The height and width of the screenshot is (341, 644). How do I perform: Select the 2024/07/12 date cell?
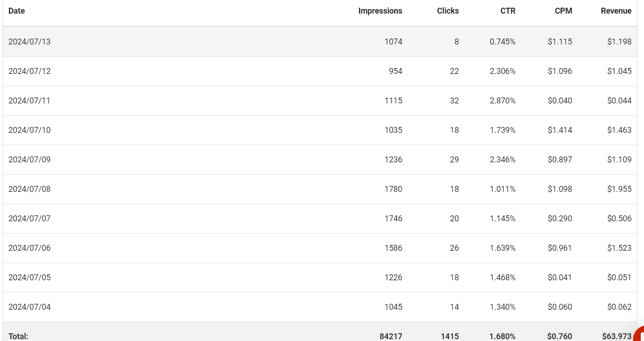click(29, 71)
